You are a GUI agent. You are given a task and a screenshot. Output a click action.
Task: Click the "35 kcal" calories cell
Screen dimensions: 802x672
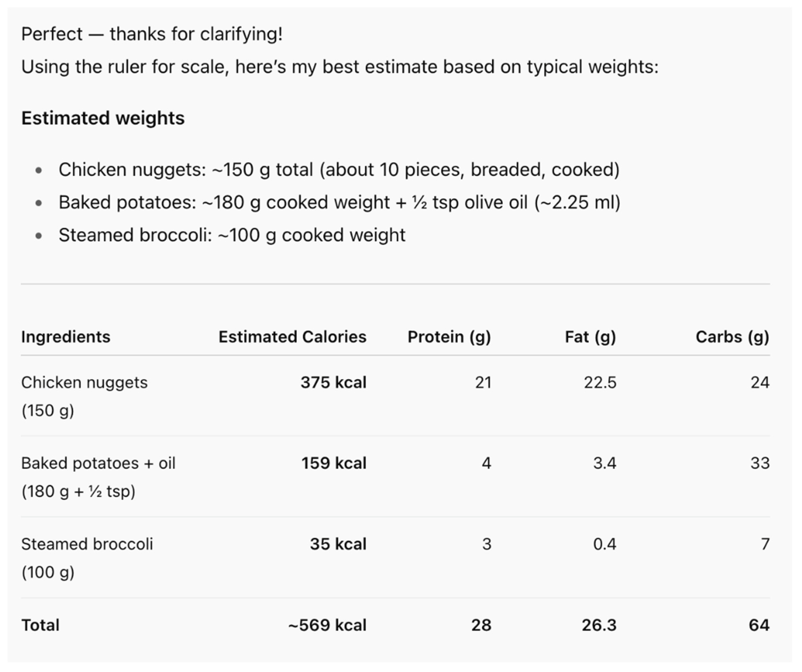338,544
